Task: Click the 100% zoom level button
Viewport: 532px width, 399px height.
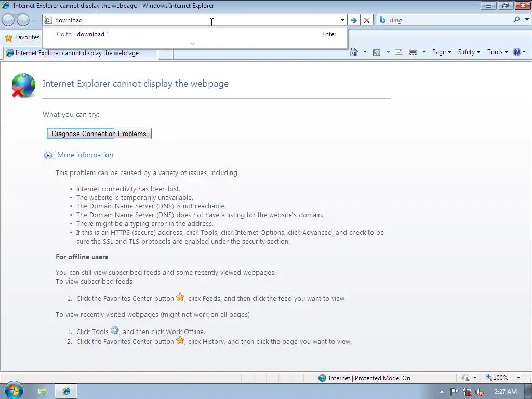Action: tap(497, 378)
